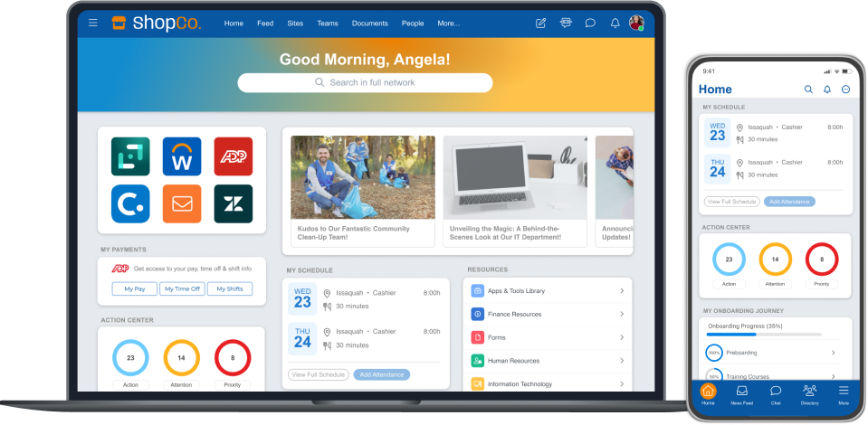Screen dimensions: 868x425
Task: Click the My Pay button
Action: (x=135, y=289)
